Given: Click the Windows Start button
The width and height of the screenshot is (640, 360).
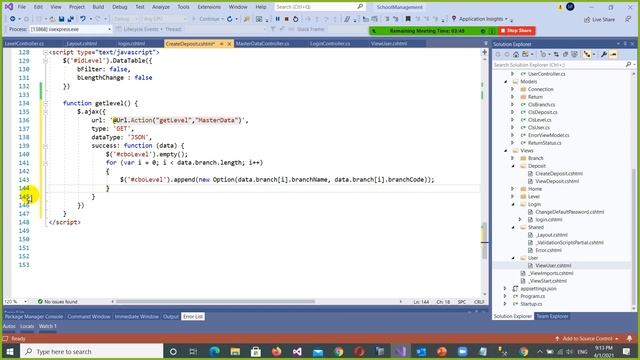Looking at the screenshot, I should [x=10, y=351].
